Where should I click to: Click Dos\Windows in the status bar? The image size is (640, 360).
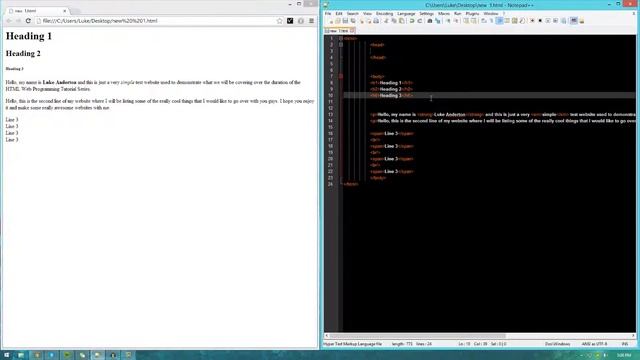[x=558, y=344]
